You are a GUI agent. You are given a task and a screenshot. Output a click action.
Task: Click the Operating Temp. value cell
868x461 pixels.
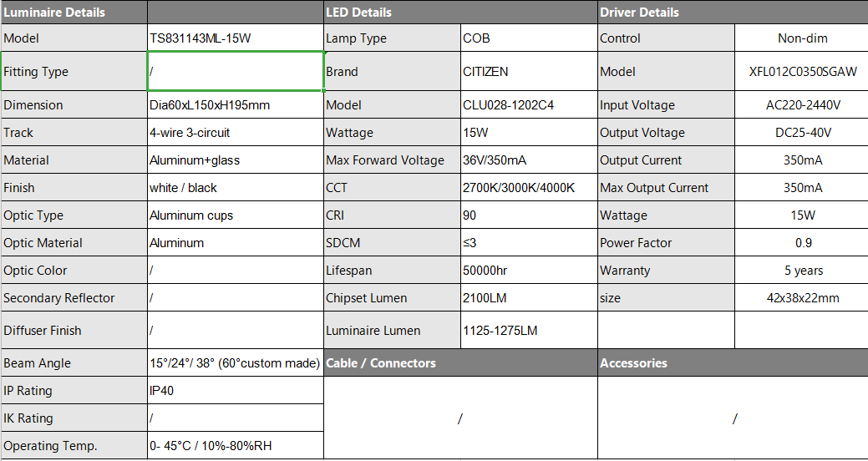coord(236,445)
